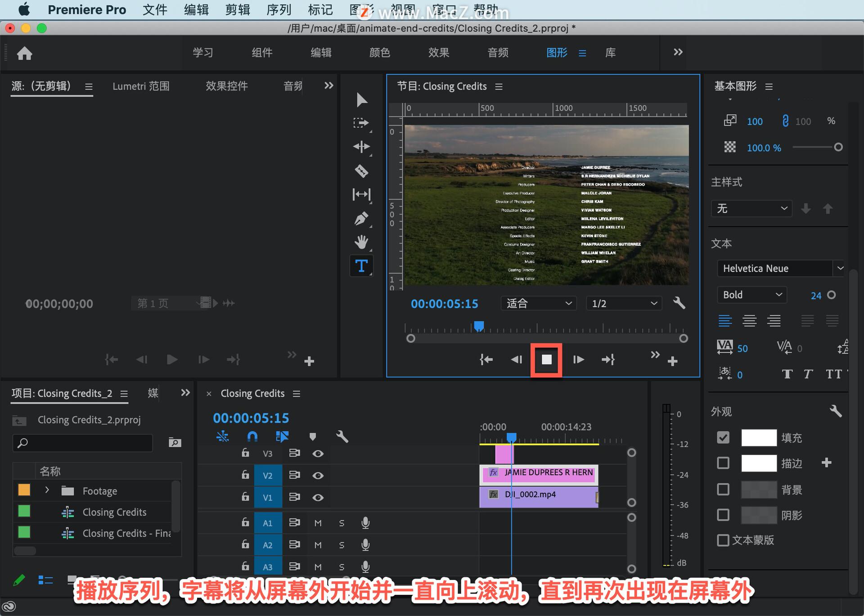Activate the Pen tool
This screenshot has height=616, width=864.
(x=361, y=219)
